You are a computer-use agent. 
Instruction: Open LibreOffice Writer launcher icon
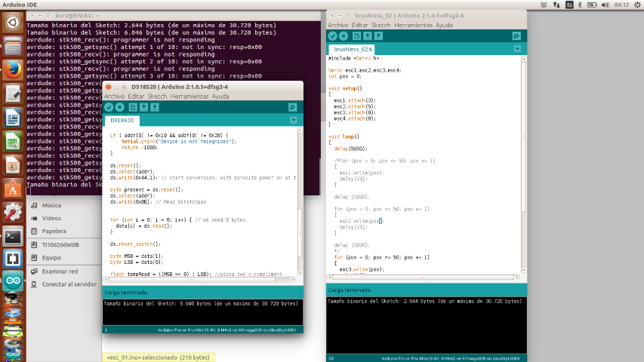tap(13, 118)
